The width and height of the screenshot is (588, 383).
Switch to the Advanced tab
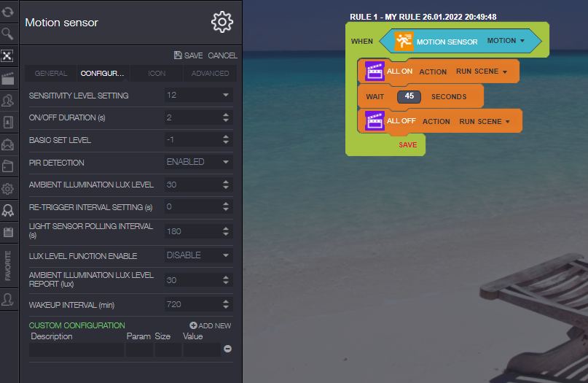coord(210,74)
